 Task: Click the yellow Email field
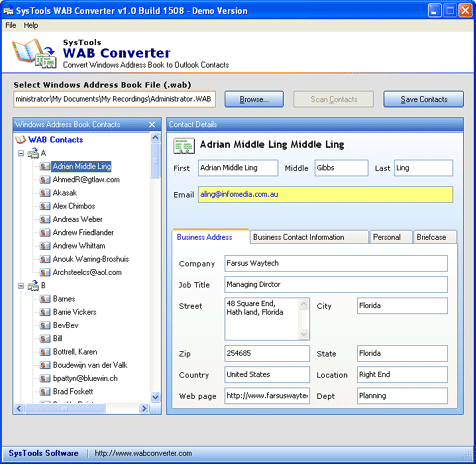325,194
